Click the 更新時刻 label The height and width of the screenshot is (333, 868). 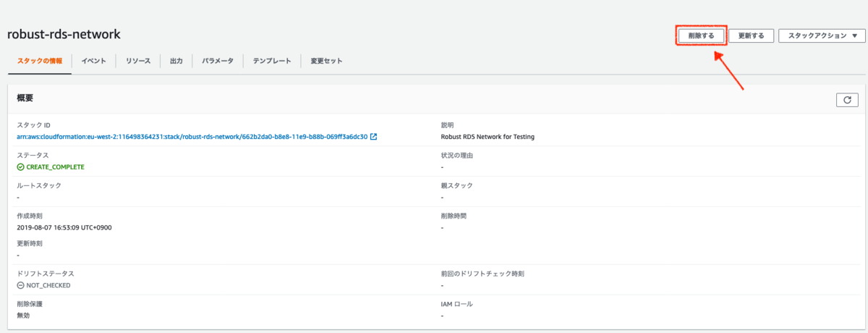click(30, 243)
